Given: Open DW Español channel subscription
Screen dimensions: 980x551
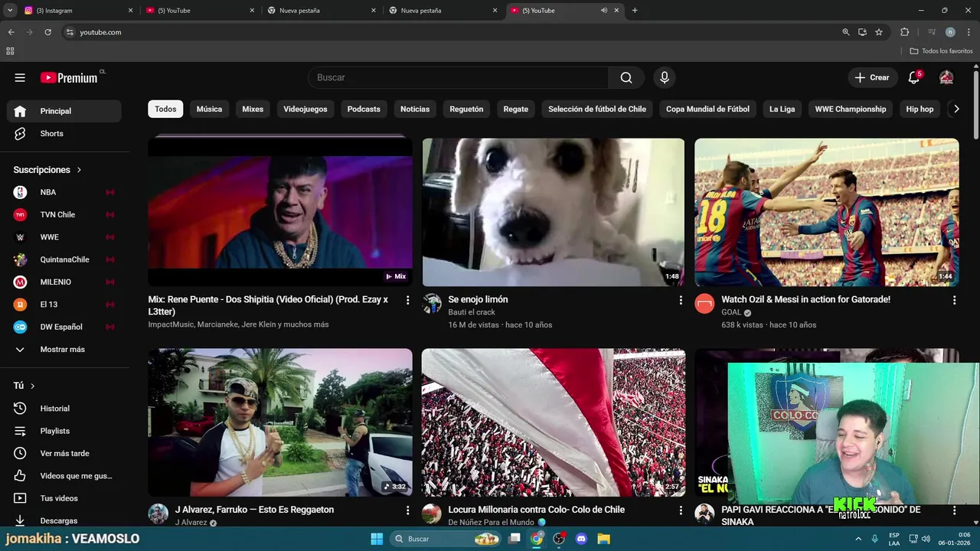Looking at the screenshot, I should 64,327.
